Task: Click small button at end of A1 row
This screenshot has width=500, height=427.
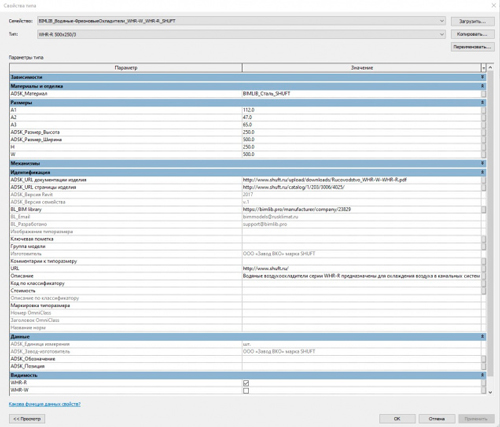Action: pos(483,110)
